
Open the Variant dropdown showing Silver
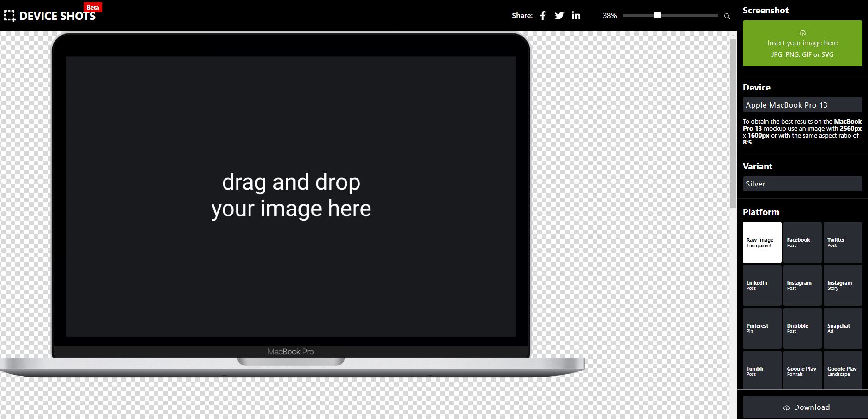(x=802, y=184)
